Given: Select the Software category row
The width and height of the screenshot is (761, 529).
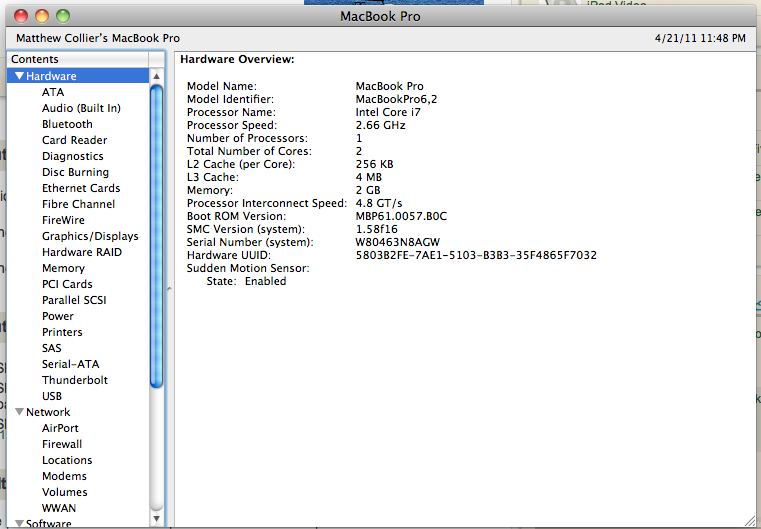Looking at the screenshot, I should [x=78, y=524].
